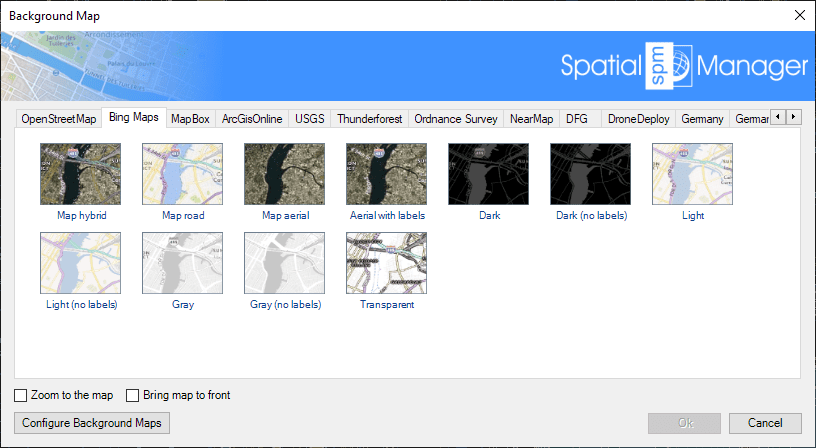Pick the Transparent map thumbnail
The height and width of the screenshot is (448, 816).
click(387, 263)
